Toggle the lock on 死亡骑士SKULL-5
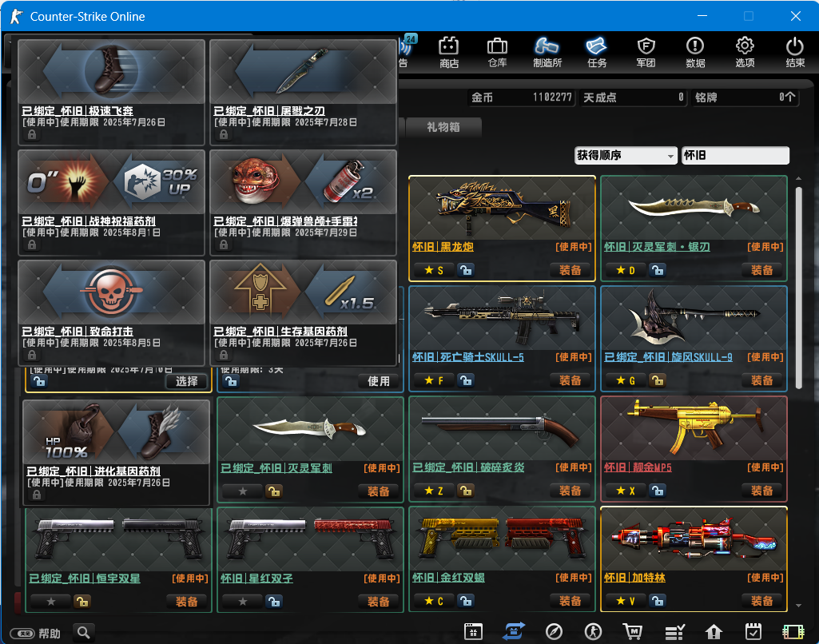 (465, 380)
